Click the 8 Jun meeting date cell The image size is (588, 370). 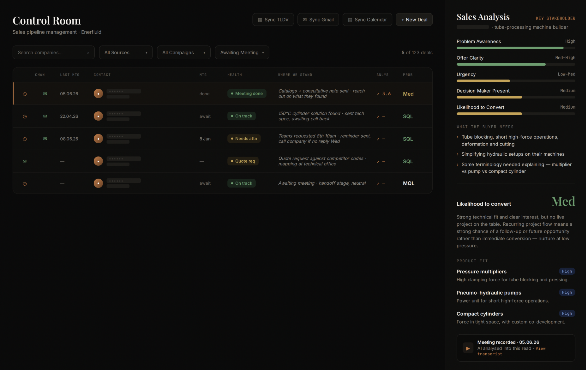[205, 139]
